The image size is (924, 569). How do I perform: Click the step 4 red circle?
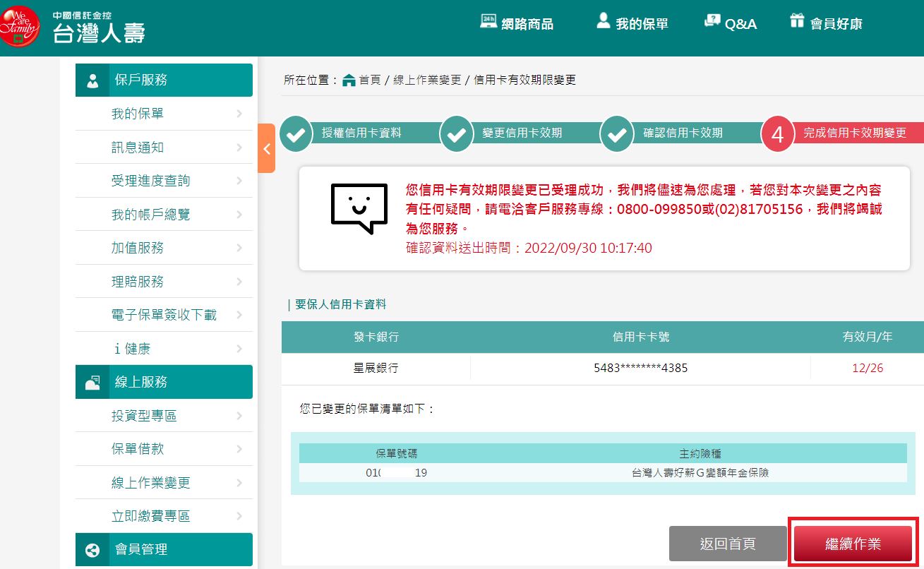tap(778, 134)
